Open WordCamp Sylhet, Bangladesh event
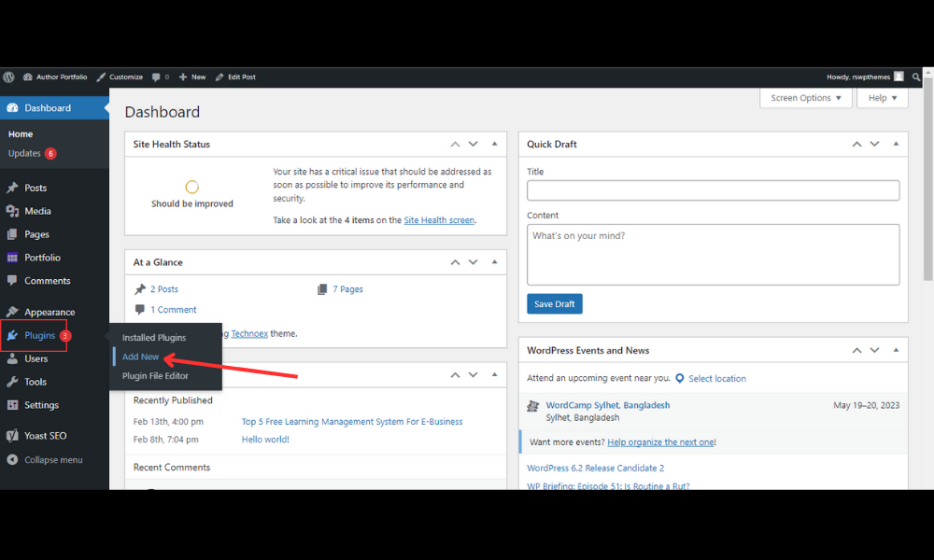Screen dimensions: 934x560 [x=608, y=405]
